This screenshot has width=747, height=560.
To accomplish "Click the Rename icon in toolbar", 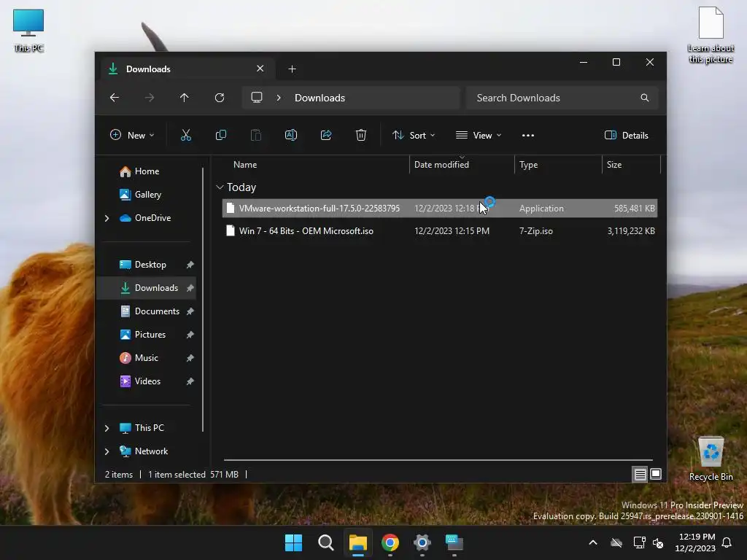I will pyautogui.click(x=290, y=135).
